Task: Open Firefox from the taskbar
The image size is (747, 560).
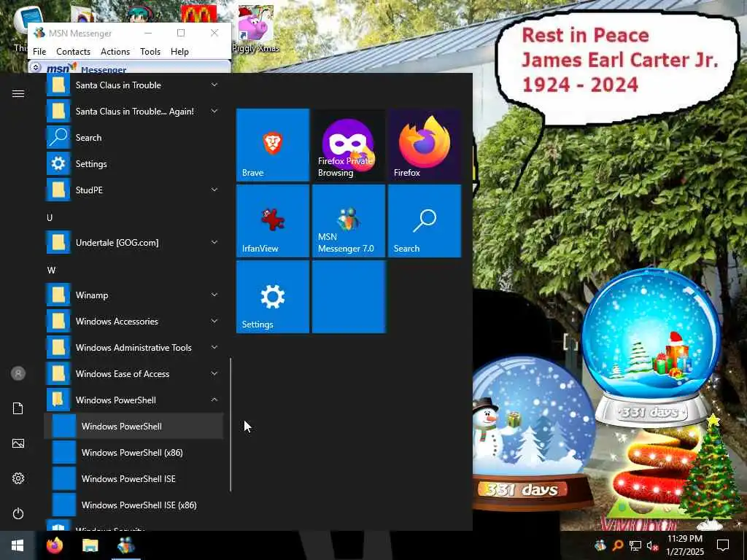Action: point(54,545)
